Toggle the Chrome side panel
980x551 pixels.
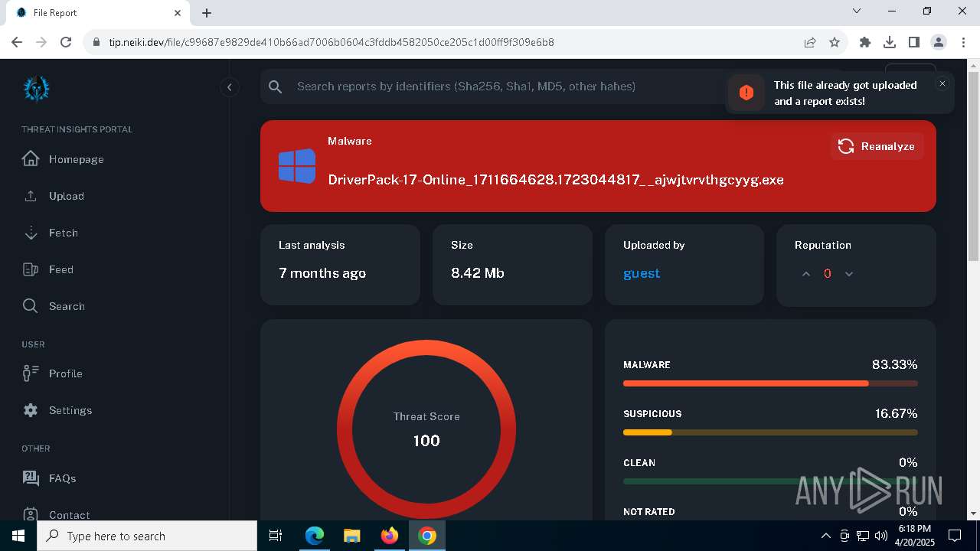tap(914, 42)
